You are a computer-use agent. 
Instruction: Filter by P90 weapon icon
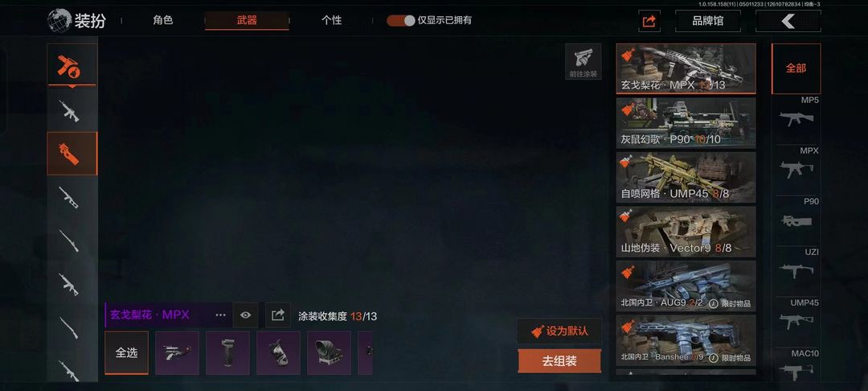[796, 216]
